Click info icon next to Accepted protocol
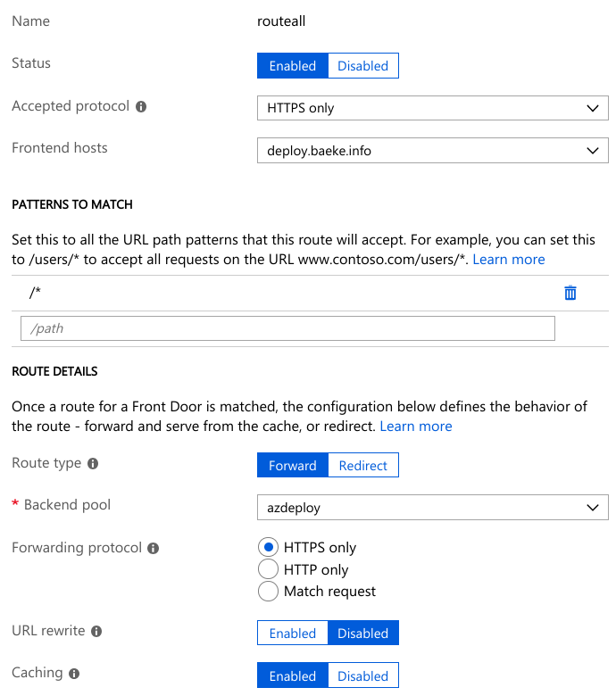Viewport: 616px width, 696px height. 141,106
